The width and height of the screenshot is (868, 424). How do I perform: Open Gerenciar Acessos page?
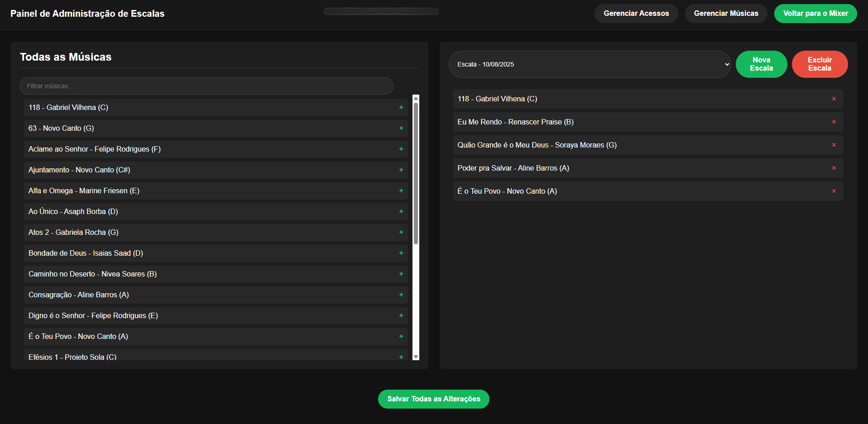click(636, 14)
